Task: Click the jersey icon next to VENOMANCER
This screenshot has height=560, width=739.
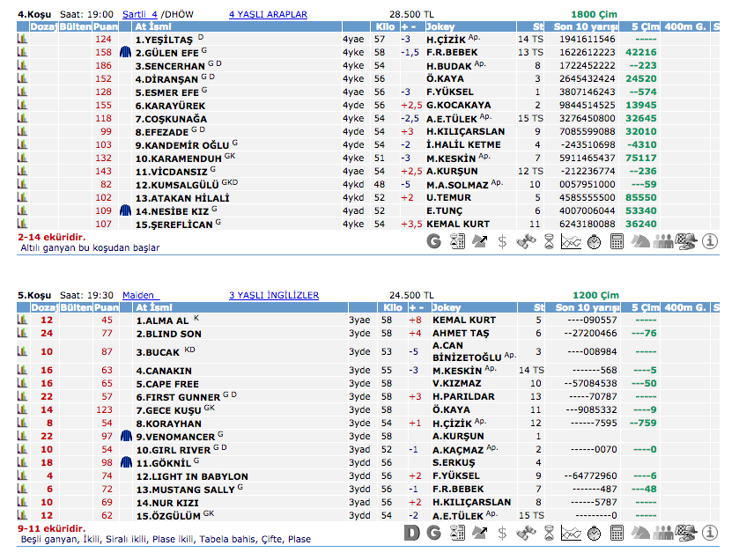Action: click(x=125, y=437)
